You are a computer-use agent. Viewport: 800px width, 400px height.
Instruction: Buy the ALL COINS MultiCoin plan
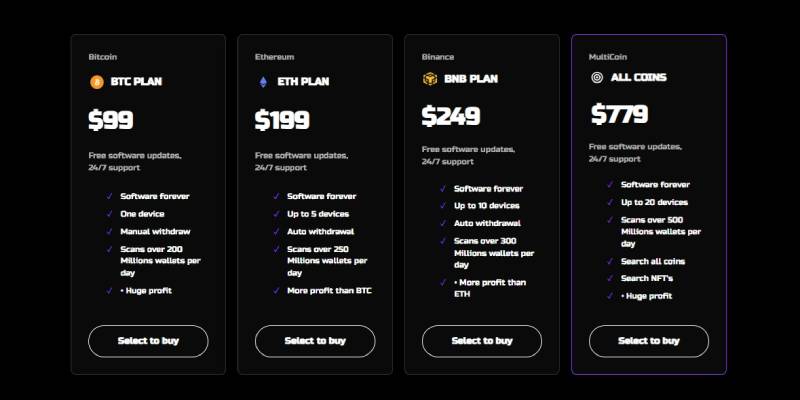coord(648,341)
